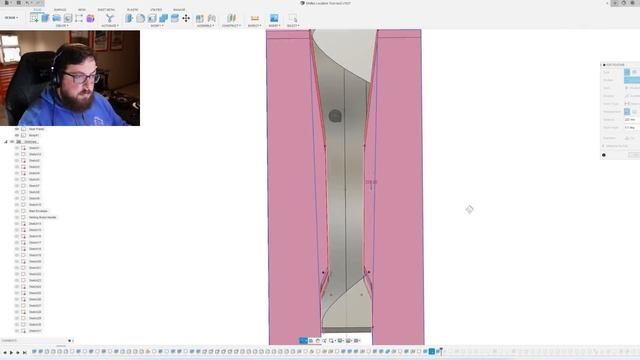
Task: Open the Assemble dropdown menu
Action: [x=205, y=26]
